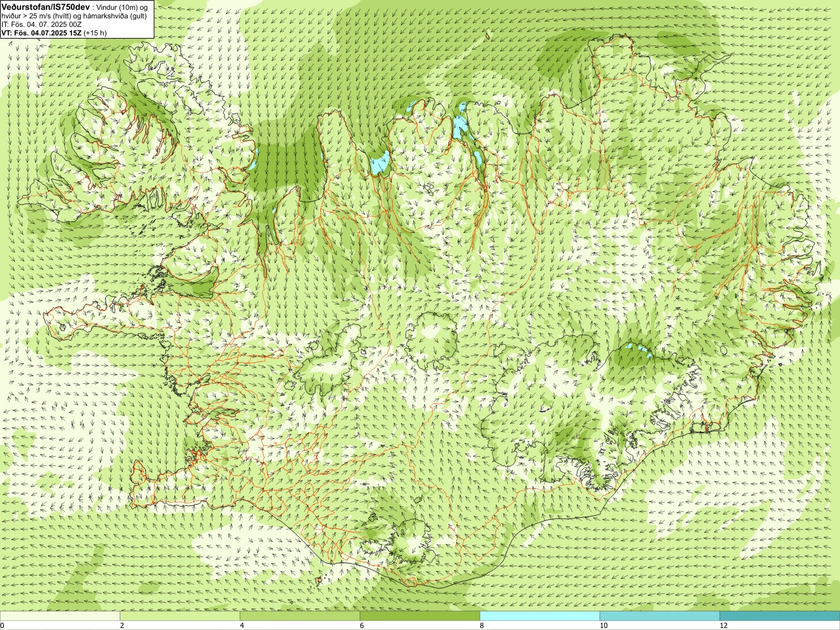Click the 'IT: Fös. 04. 07. 2025 00Z' line
The height and width of the screenshot is (630, 840).
coord(41,24)
